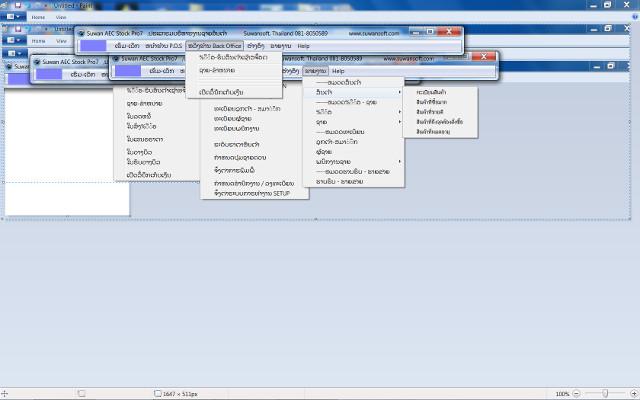Click the purple color box left of the Back Office menu bar
The width and height of the screenshot is (640, 400).
click(x=93, y=46)
